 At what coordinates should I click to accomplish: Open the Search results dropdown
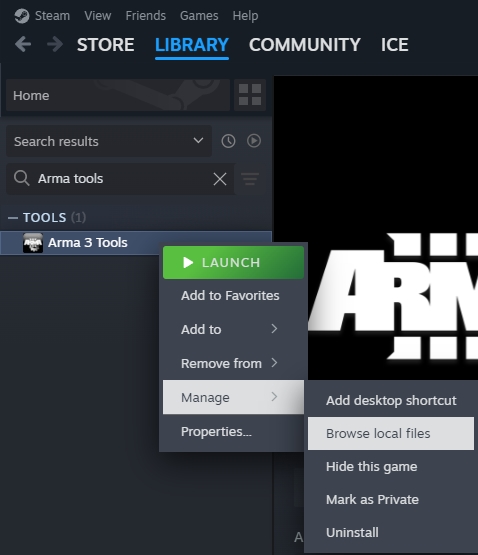pyautogui.click(x=109, y=141)
